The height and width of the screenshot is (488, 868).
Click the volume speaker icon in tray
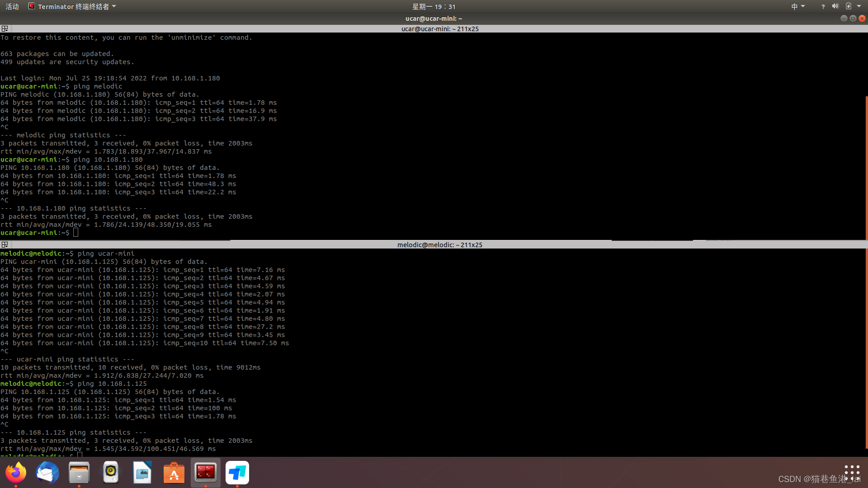click(x=835, y=6)
